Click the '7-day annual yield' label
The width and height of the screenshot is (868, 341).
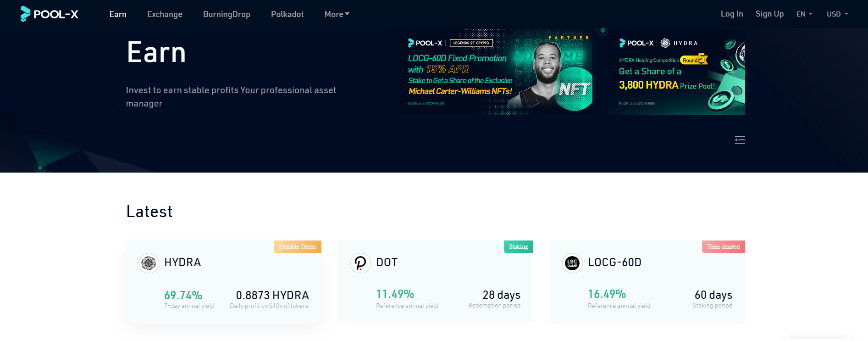tap(189, 306)
